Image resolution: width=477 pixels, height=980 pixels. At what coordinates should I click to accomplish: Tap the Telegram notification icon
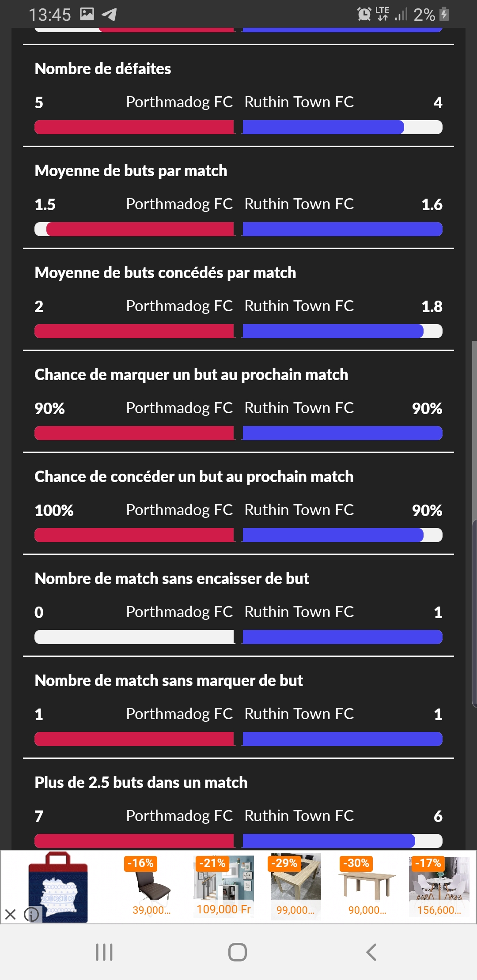(x=109, y=15)
